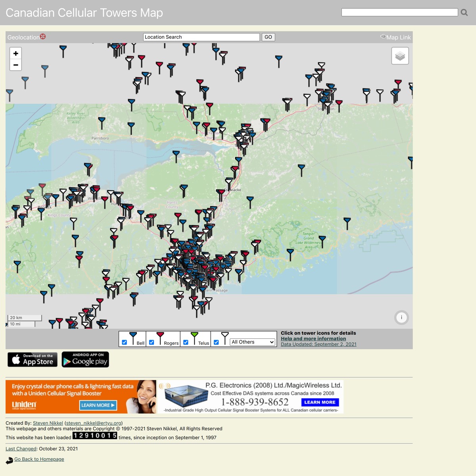This screenshot has width=476, height=476.
Task: Click the Google Play badge
Action: 85,359
